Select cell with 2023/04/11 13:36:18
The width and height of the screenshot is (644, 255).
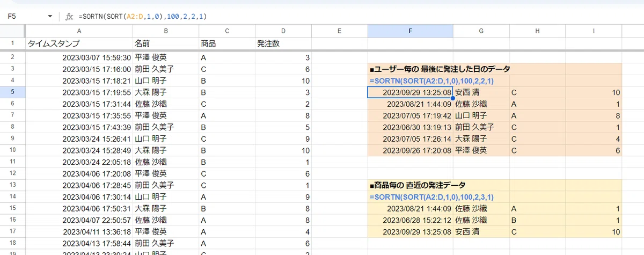79,231
